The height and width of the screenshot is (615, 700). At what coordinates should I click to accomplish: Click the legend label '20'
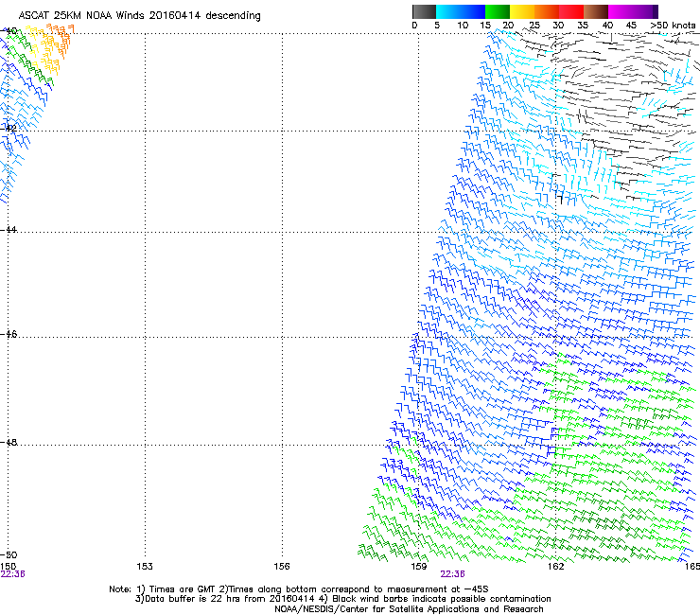point(508,26)
